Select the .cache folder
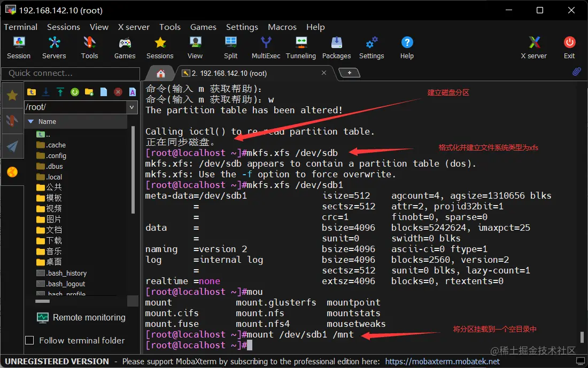Screen dimensions: 588x368 [51, 145]
